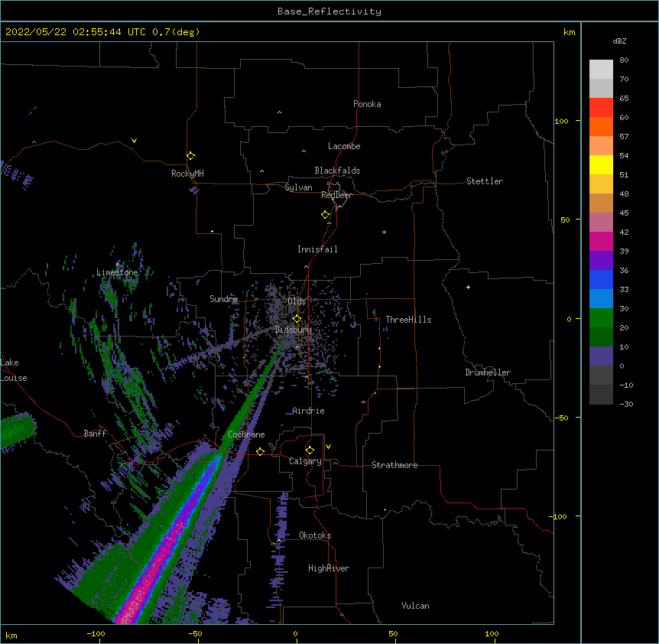Click the Ponoka town label
The image size is (659, 644).
coord(367,104)
